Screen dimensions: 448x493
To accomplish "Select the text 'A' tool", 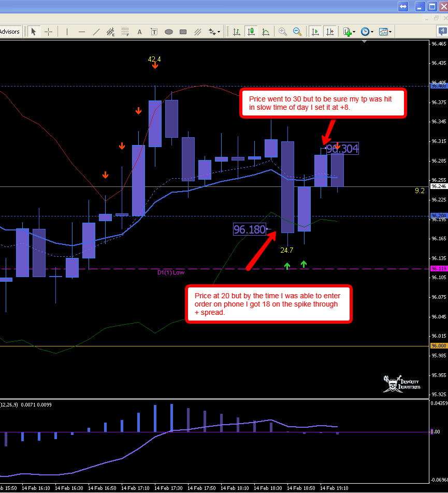I will [140, 32].
